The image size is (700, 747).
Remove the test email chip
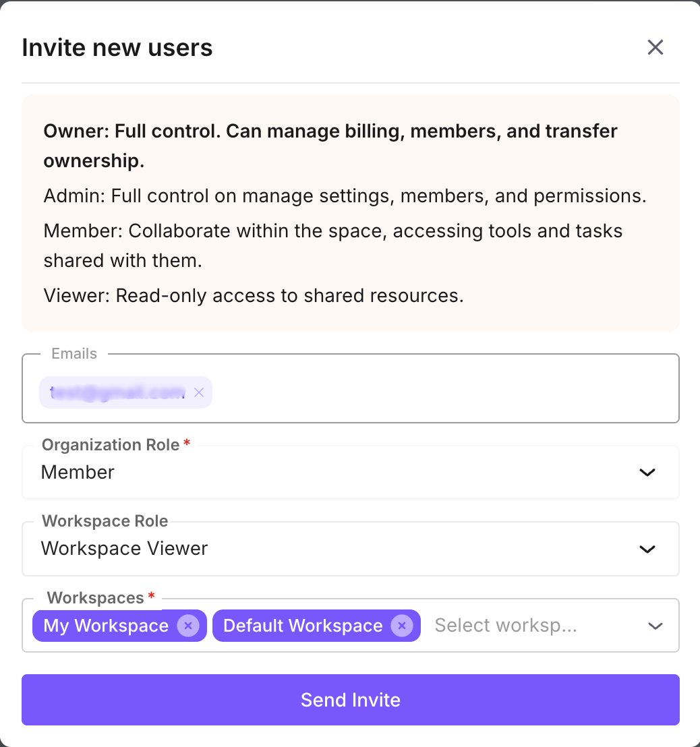click(x=199, y=392)
